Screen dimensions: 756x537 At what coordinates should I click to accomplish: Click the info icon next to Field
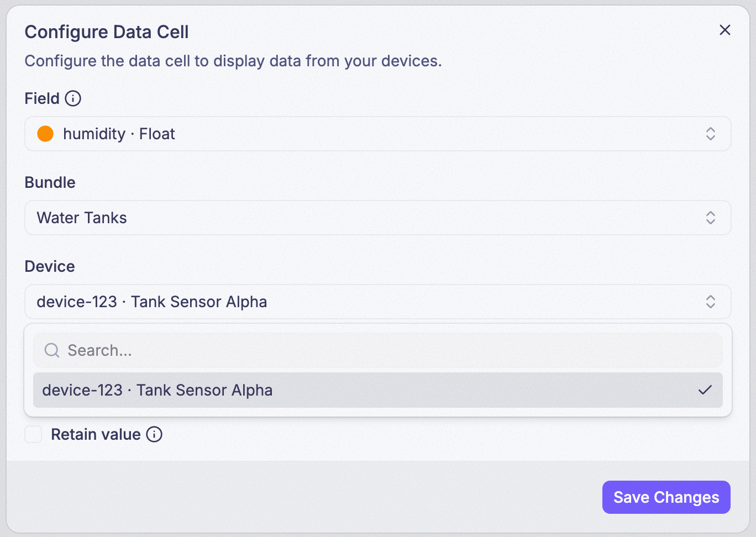pyautogui.click(x=73, y=98)
